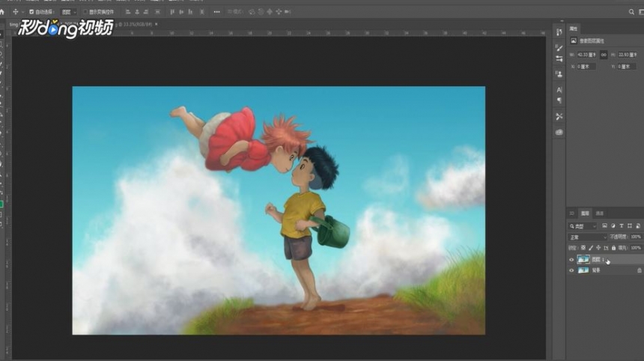Viewport: 644px width, 361px height.
Task: Select the 图层 1 layer thumbnail
Action: pyautogui.click(x=583, y=259)
